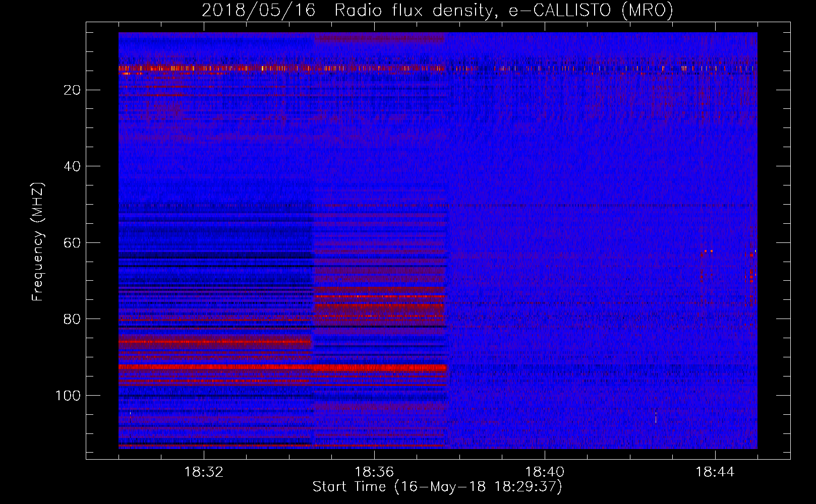
Task: Click the 18:40 time tick label
Action: click(x=545, y=472)
